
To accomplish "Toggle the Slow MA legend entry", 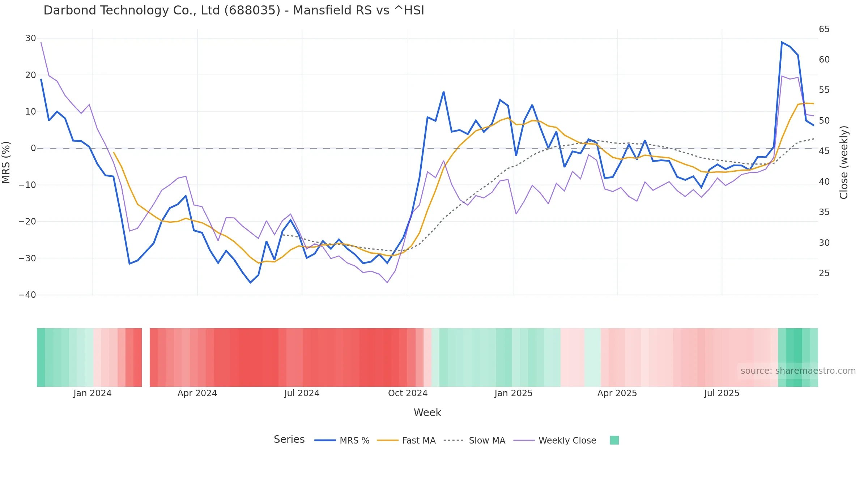I will (x=474, y=440).
